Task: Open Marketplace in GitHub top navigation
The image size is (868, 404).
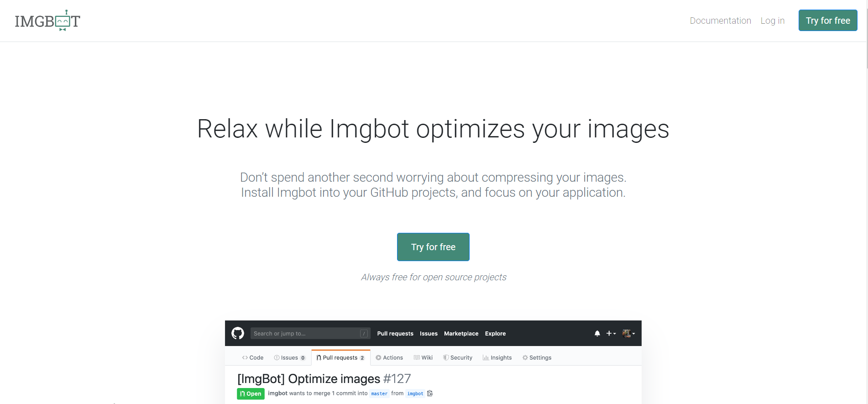Action: click(461, 334)
